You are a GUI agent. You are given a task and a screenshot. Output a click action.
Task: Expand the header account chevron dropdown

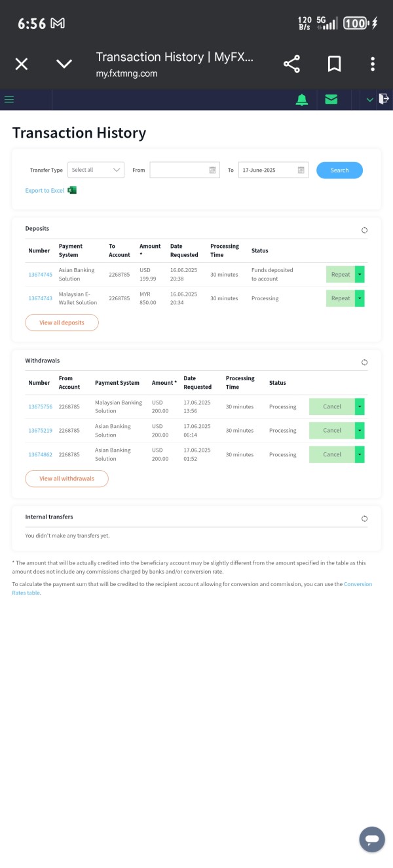pos(369,100)
